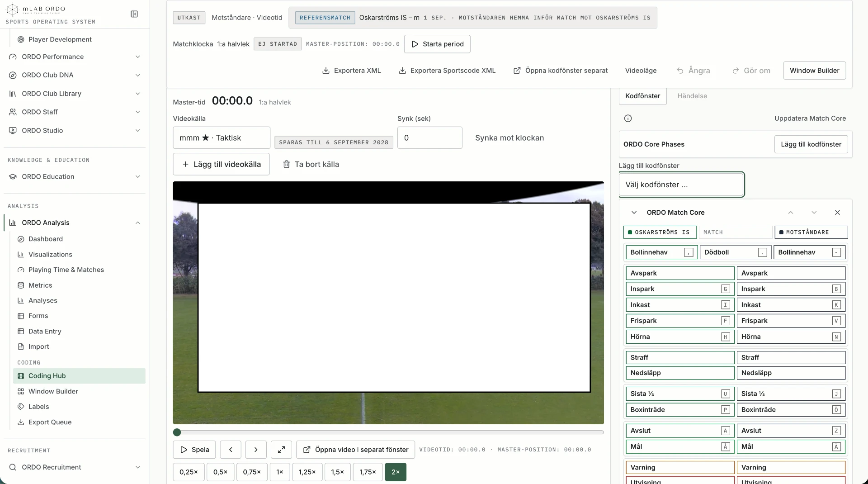
Task: Redo action with Gör om
Action: click(751, 71)
